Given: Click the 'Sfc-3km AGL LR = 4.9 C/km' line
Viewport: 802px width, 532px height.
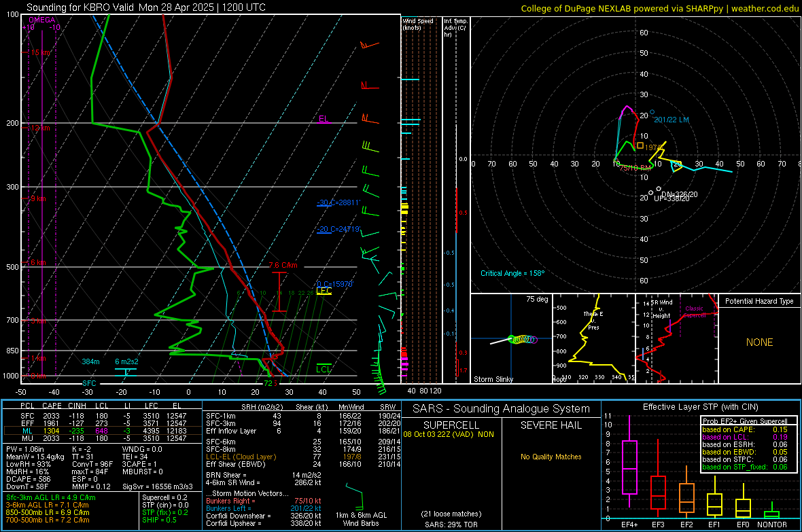Looking at the screenshot, I should click(x=51, y=497).
